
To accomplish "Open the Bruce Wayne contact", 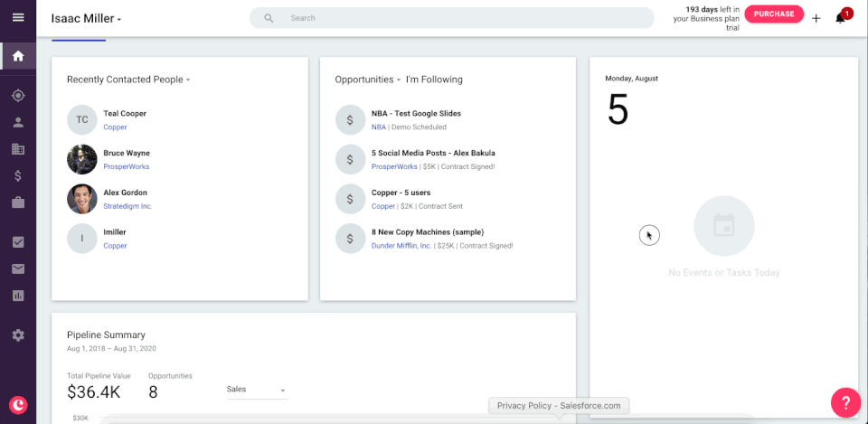I will tap(127, 154).
